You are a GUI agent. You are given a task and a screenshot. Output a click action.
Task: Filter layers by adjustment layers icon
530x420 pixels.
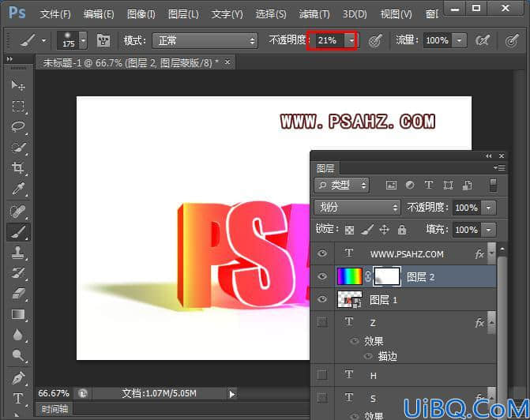coord(410,186)
